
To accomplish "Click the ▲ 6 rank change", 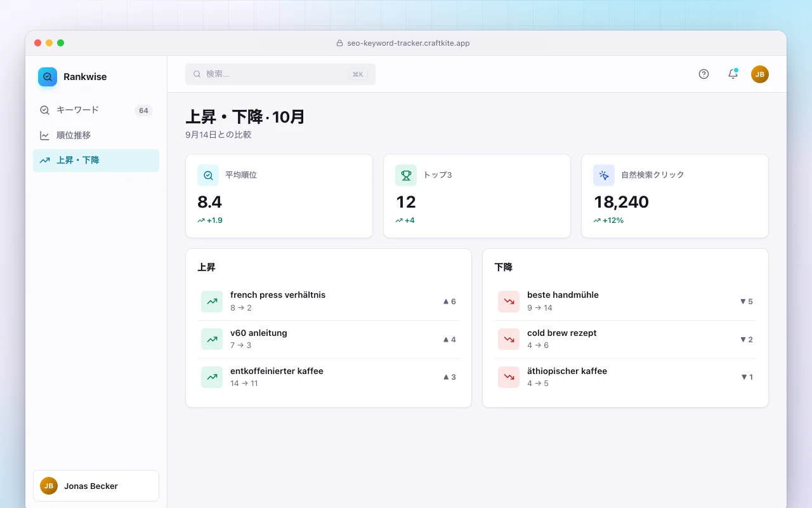I will (450, 302).
